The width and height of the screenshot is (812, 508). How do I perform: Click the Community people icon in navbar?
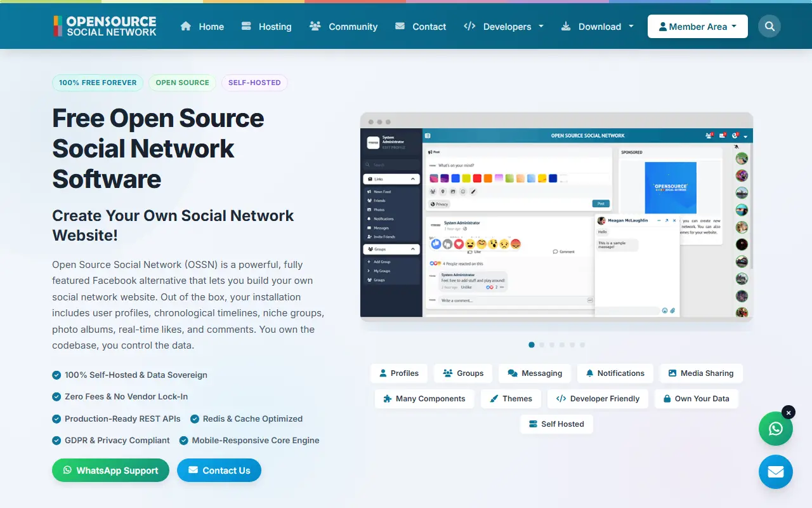click(x=315, y=26)
